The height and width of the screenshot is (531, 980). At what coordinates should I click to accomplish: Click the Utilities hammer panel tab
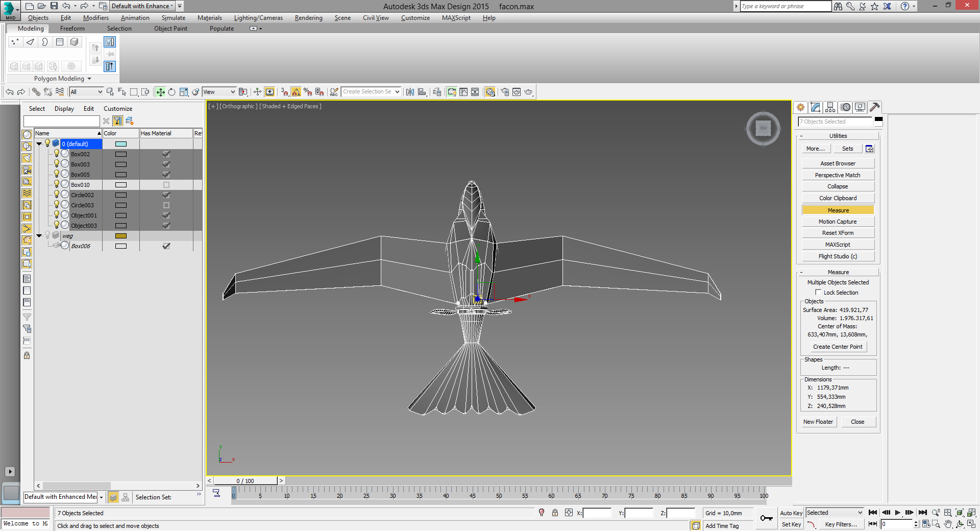[x=875, y=107]
